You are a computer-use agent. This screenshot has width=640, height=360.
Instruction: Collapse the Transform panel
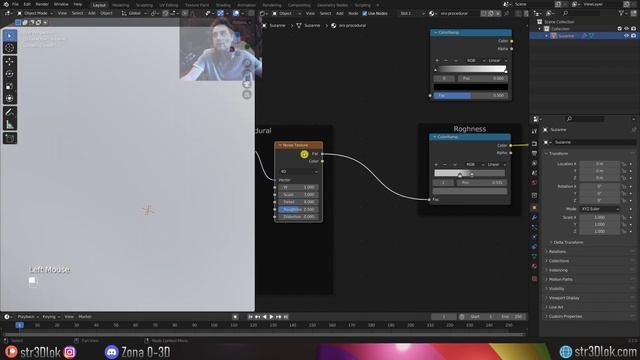(x=558, y=153)
